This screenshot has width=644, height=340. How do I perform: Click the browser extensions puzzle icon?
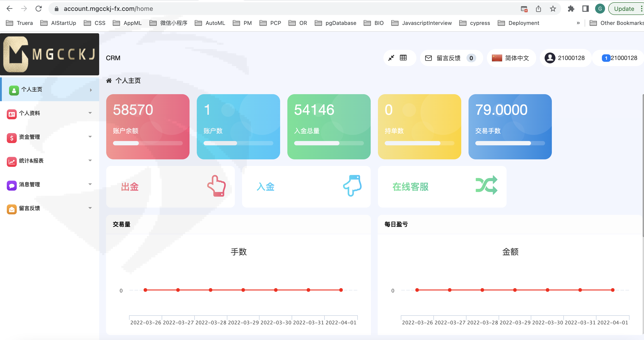pos(571,9)
